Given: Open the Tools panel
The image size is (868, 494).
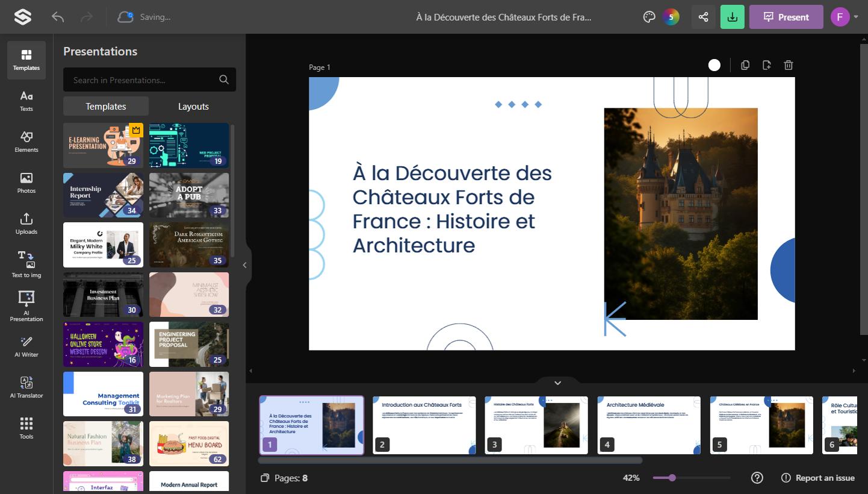Looking at the screenshot, I should pos(26,428).
